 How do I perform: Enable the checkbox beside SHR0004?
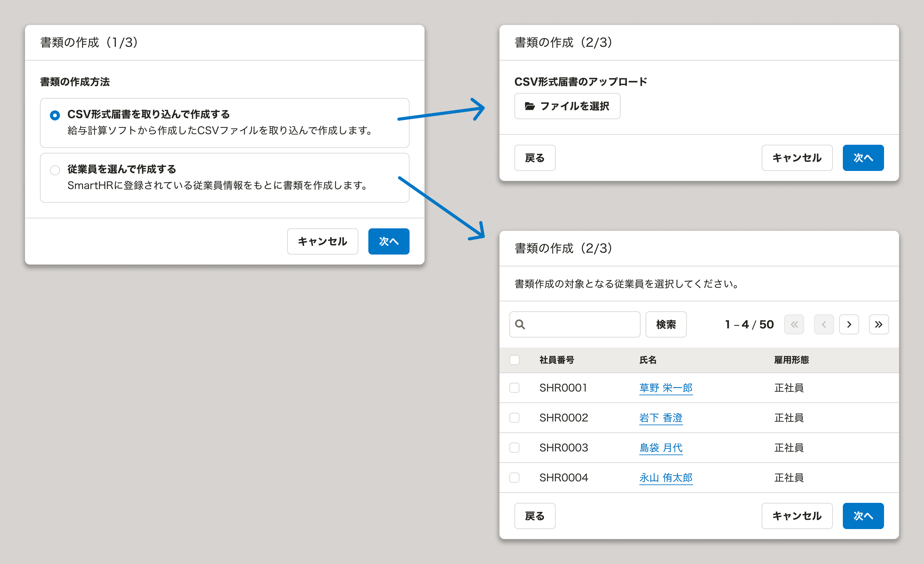pyautogui.click(x=514, y=477)
